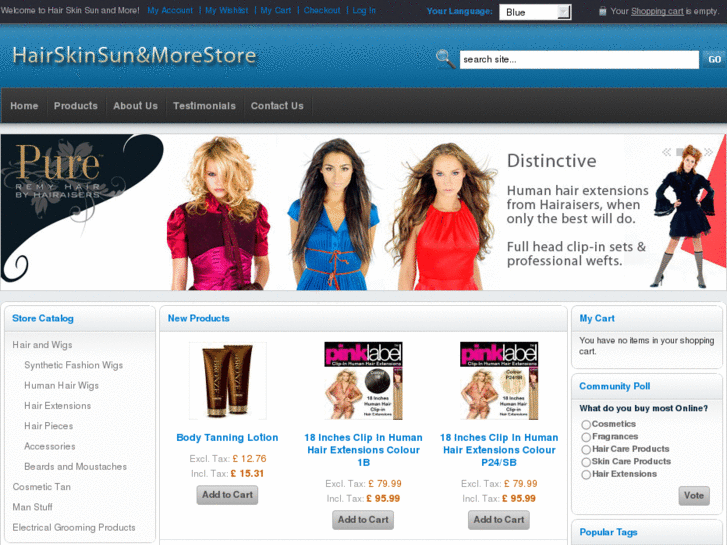
Task: Select the Fragrances poll option
Action: click(x=586, y=437)
